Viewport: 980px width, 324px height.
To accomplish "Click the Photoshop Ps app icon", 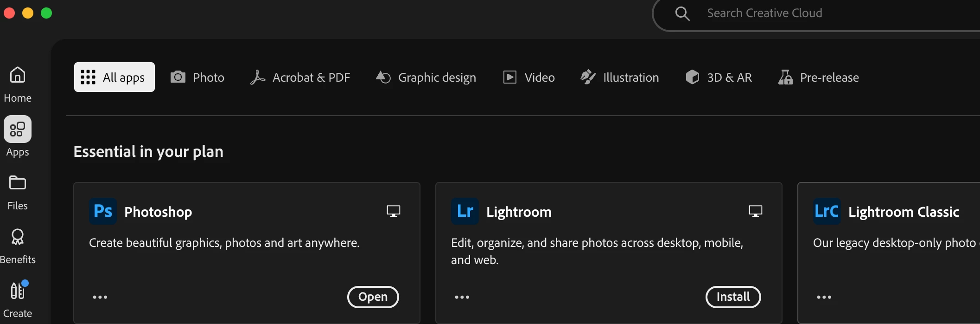I will pos(103,211).
